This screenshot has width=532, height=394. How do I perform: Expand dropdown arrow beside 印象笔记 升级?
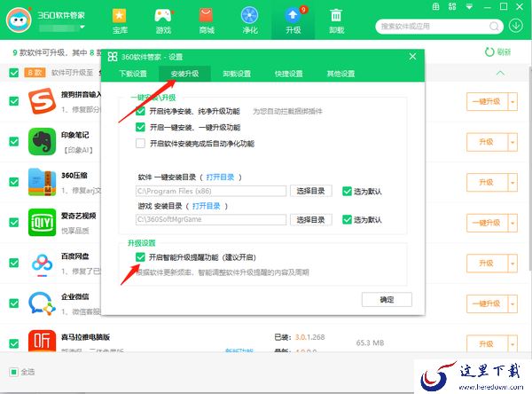[512, 142]
